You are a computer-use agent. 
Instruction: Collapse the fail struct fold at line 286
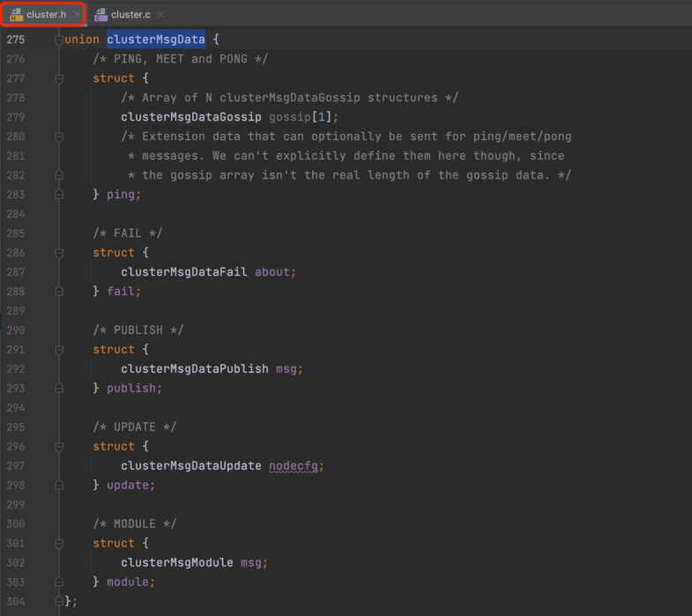59,253
